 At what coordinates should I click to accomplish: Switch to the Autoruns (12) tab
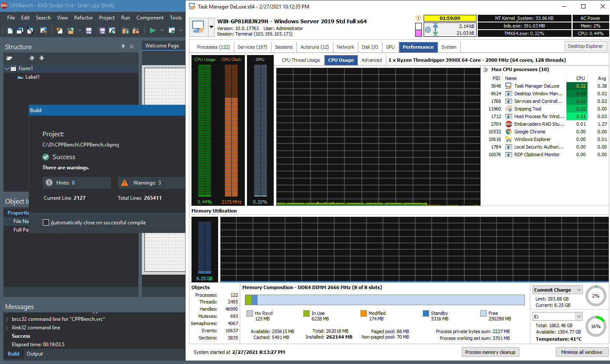[x=315, y=47]
